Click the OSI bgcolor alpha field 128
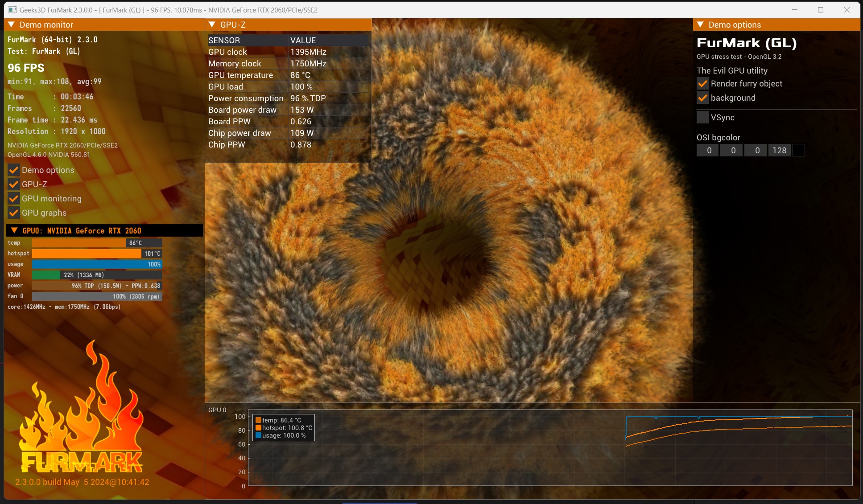 coord(779,151)
